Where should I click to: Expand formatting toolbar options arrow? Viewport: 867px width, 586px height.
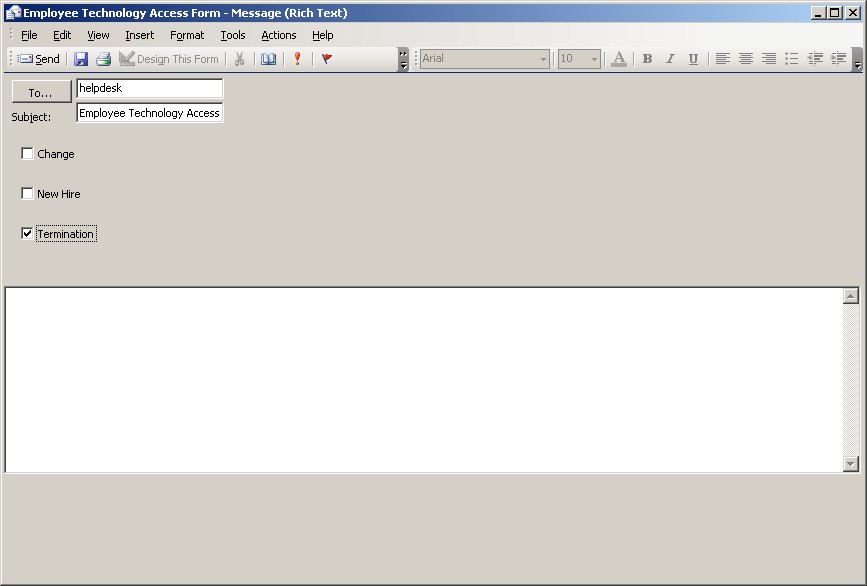point(857,59)
